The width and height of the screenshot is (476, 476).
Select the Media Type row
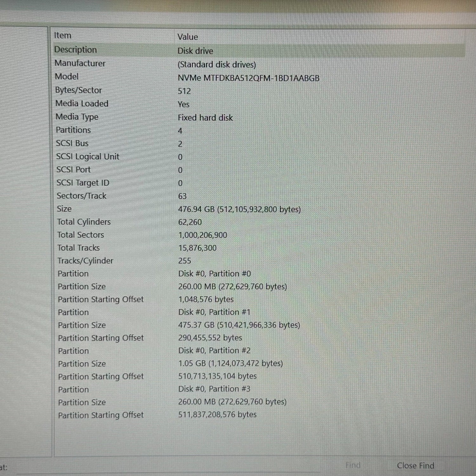77,117
